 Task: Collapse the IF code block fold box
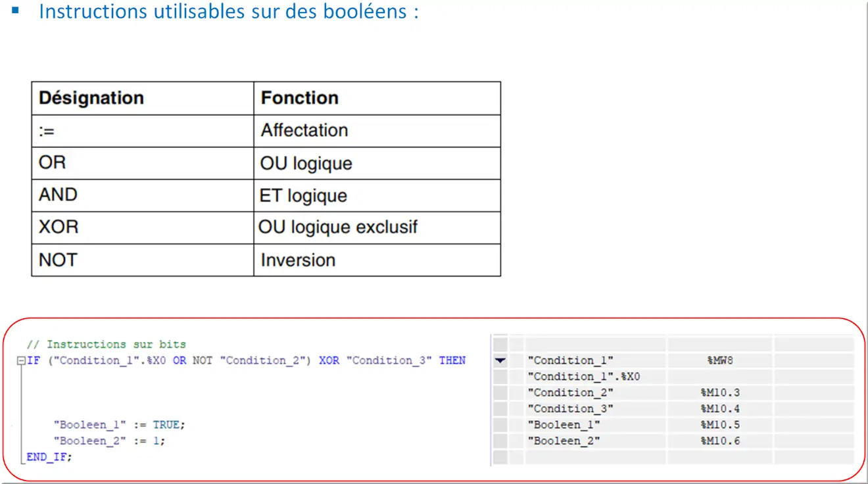pyautogui.click(x=21, y=360)
